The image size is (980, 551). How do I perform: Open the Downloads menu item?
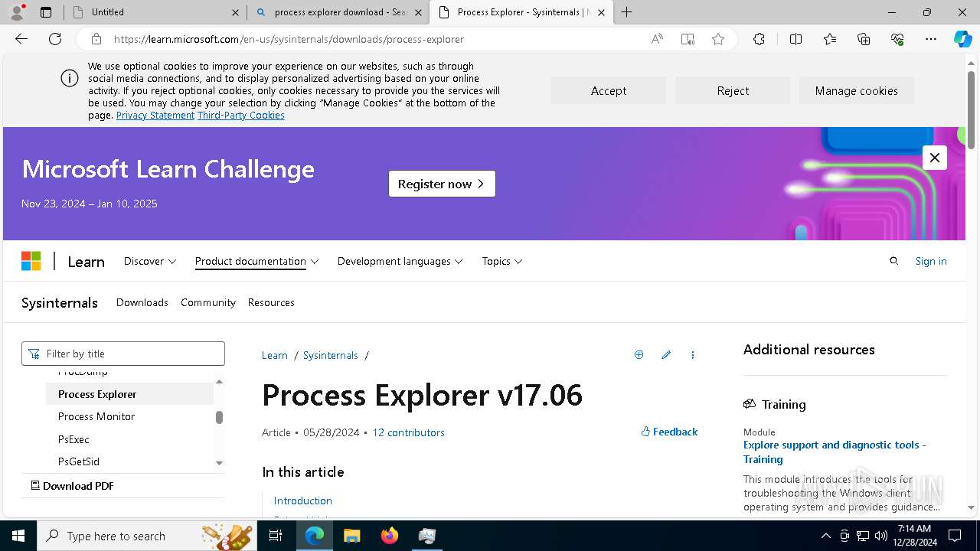pyautogui.click(x=142, y=302)
